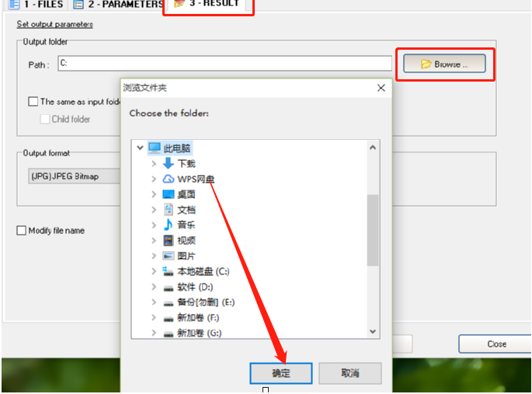Select the Local Disk (C:) drive icon
Image resolution: width=532 pixels, height=394 pixels.
point(169,271)
